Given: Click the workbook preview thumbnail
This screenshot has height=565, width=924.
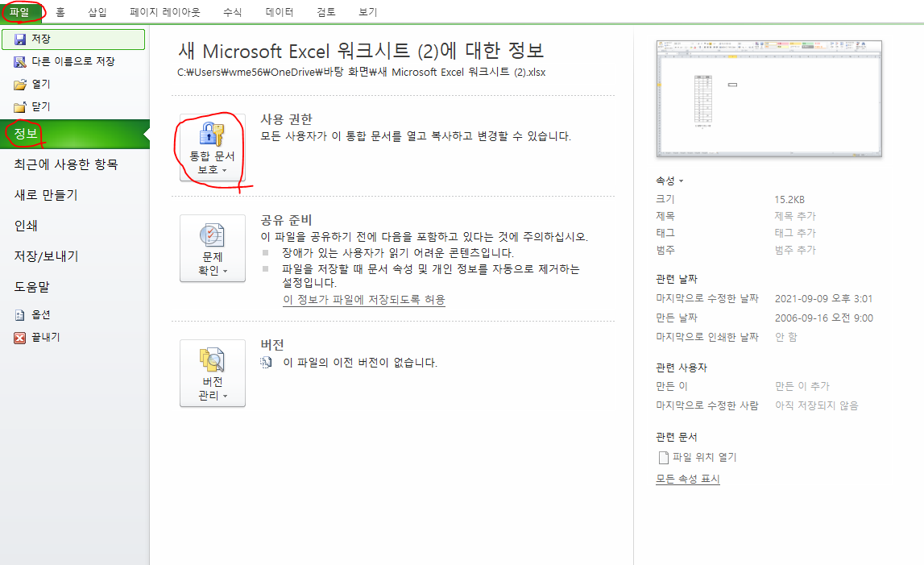Looking at the screenshot, I should pyautogui.click(x=769, y=98).
